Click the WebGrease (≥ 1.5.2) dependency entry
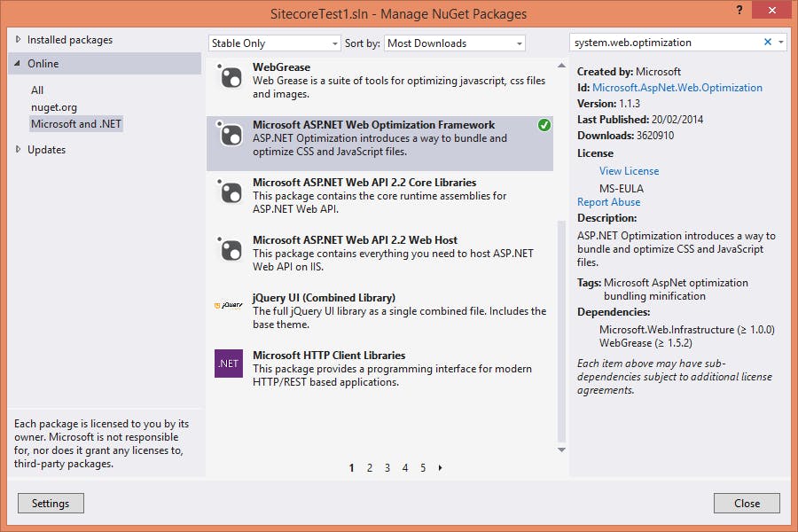798x532 pixels. tap(645, 343)
